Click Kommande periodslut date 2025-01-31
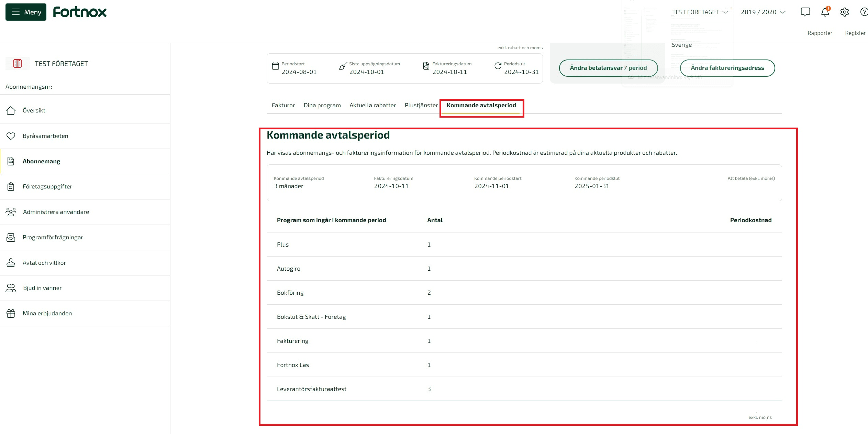The image size is (868, 434). (x=592, y=186)
